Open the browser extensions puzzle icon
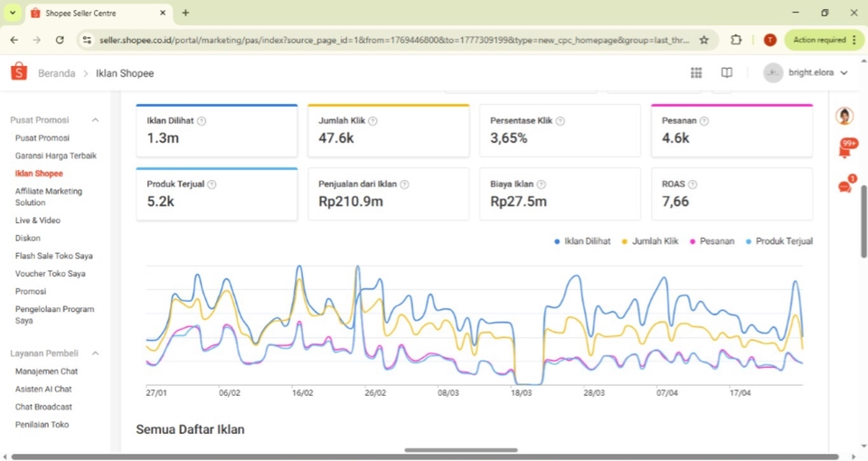The height and width of the screenshot is (461, 868). click(x=736, y=40)
